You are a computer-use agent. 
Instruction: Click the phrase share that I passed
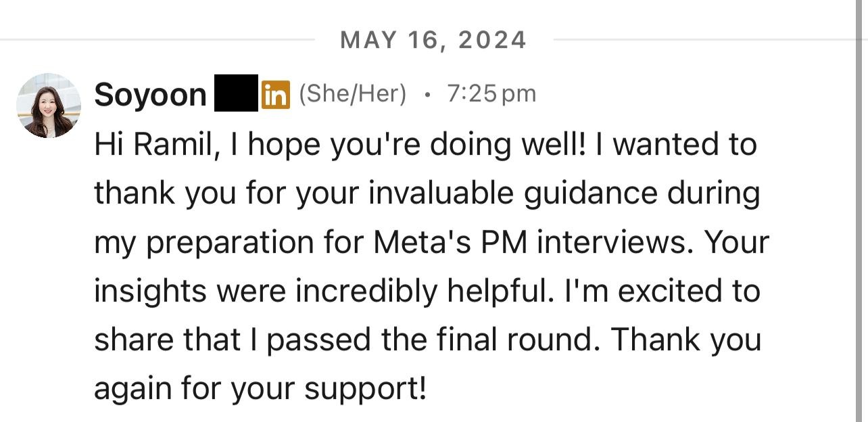[233, 340]
